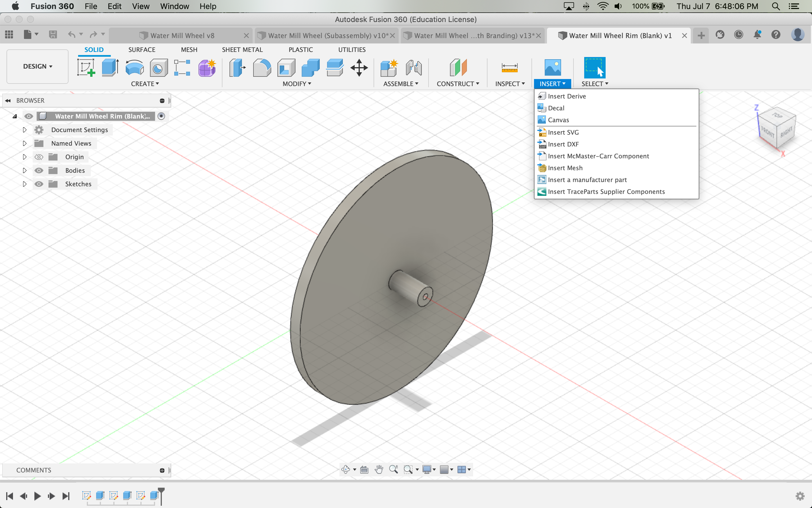Open the CREATE dropdown menu
812x508 pixels.
(x=145, y=84)
